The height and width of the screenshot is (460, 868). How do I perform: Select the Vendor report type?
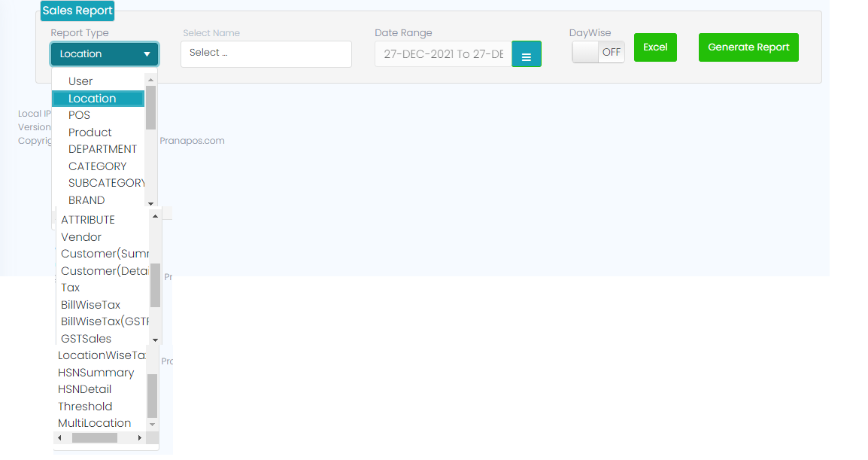click(81, 237)
